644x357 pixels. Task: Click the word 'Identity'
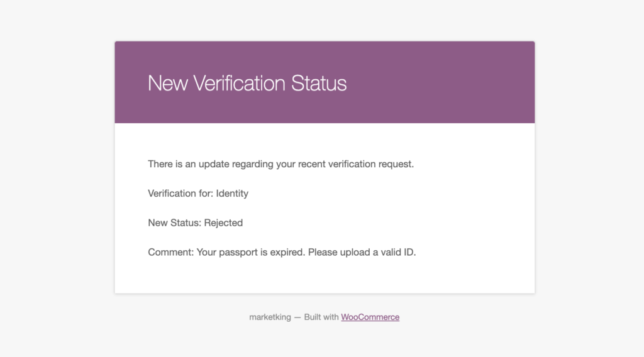[x=232, y=194]
